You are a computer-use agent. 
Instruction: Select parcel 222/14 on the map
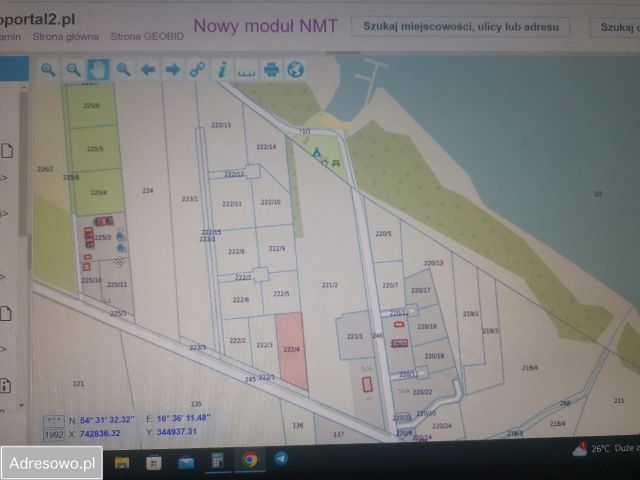[x=266, y=147]
